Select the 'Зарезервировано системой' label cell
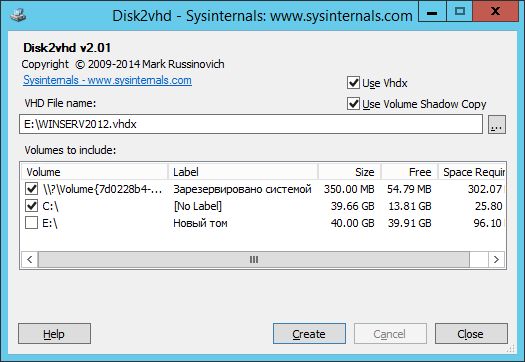 pos(242,189)
